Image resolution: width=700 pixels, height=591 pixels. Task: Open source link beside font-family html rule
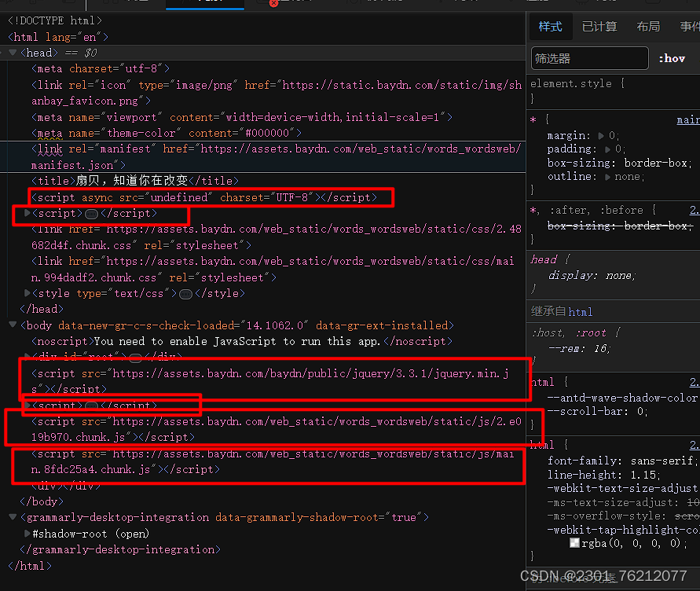(695, 445)
